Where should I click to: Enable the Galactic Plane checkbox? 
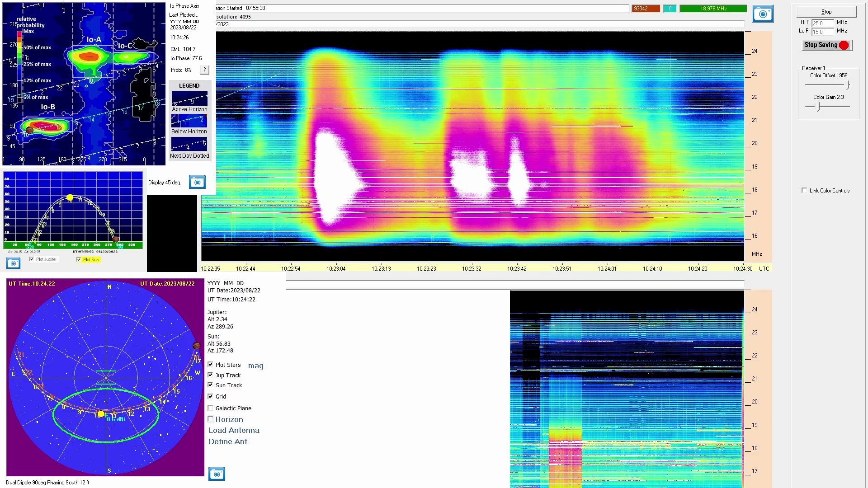pos(210,408)
